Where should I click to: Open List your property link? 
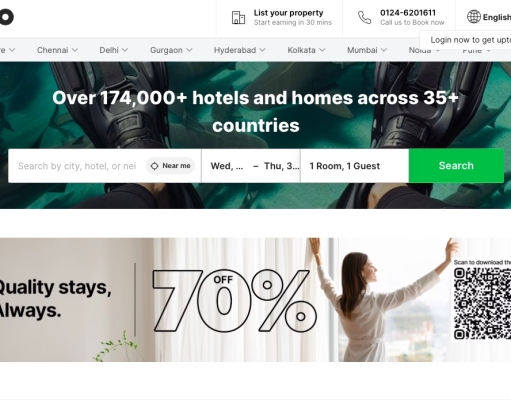pyautogui.click(x=289, y=13)
